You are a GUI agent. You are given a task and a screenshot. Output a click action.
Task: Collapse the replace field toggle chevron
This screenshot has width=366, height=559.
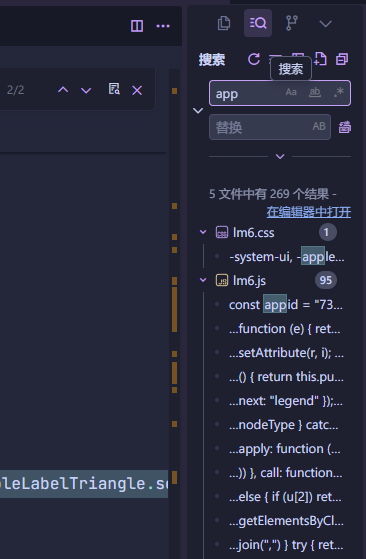coord(198,111)
